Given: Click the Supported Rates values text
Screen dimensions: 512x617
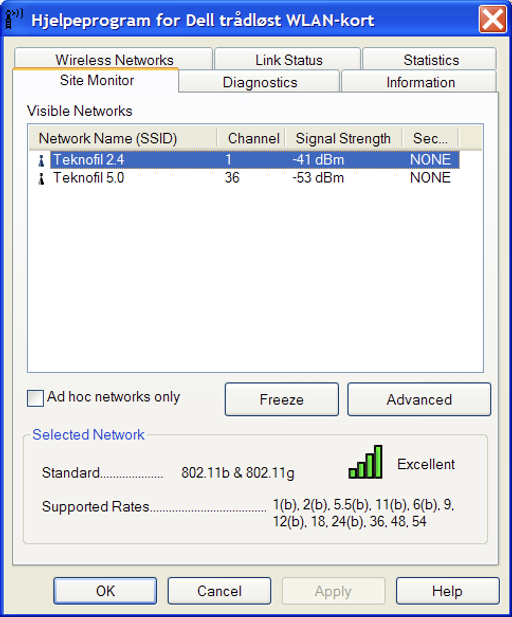Looking at the screenshot, I should [x=363, y=513].
